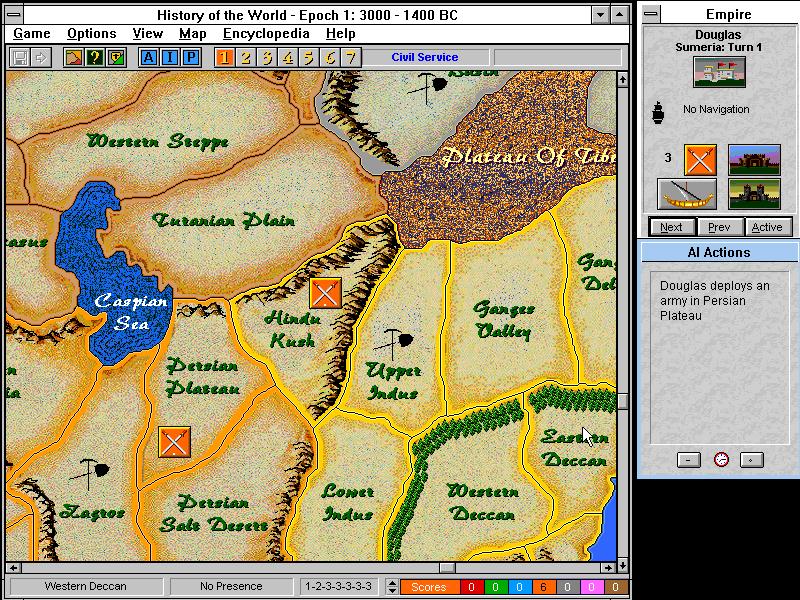This screenshot has width=800, height=600.
Task: Click the pickaxe resource icon in Upper Indus
Action: [x=393, y=343]
